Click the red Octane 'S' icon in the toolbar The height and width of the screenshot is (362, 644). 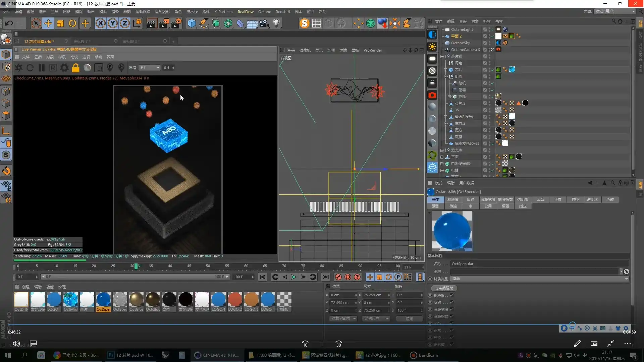pos(305,23)
